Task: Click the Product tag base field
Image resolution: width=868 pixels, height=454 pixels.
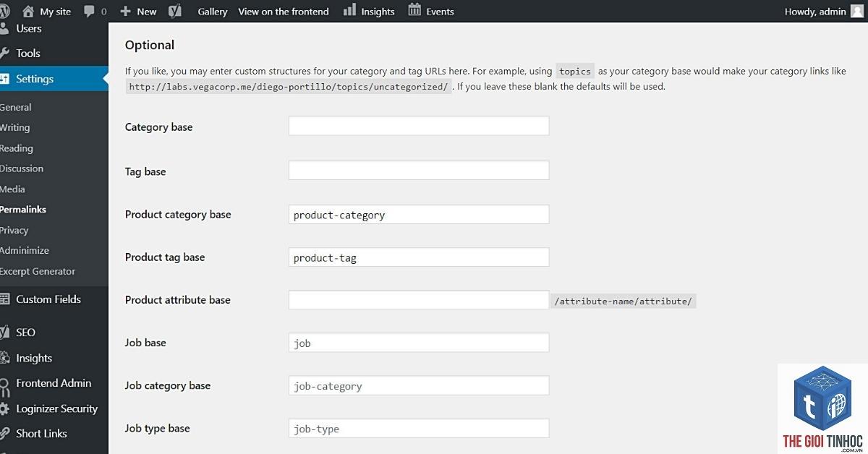Action: pos(419,257)
